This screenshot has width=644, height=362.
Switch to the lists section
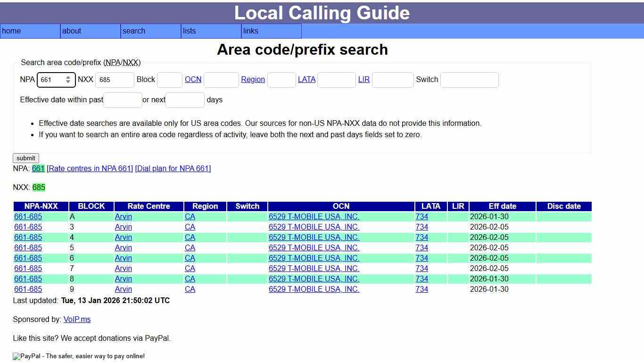point(189,31)
